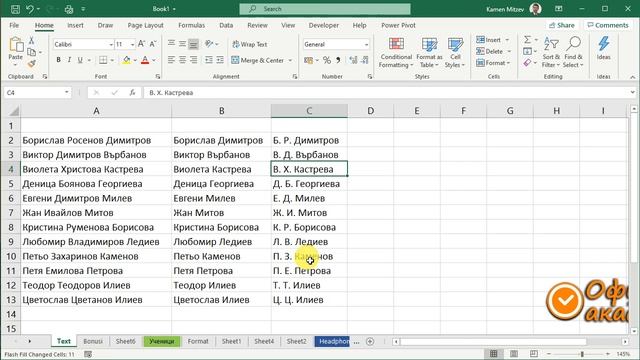Image resolution: width=640 pixels, height=360 pixels.
Task: Expand the Name Box dropdown
Action: [x=67, y=93]
